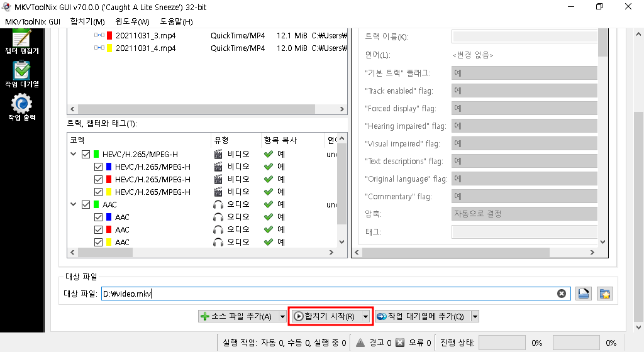Screen dimensions: 644x352
Task: Open dropdown arrow next to 소스 파일 추가
Action: 282,316
